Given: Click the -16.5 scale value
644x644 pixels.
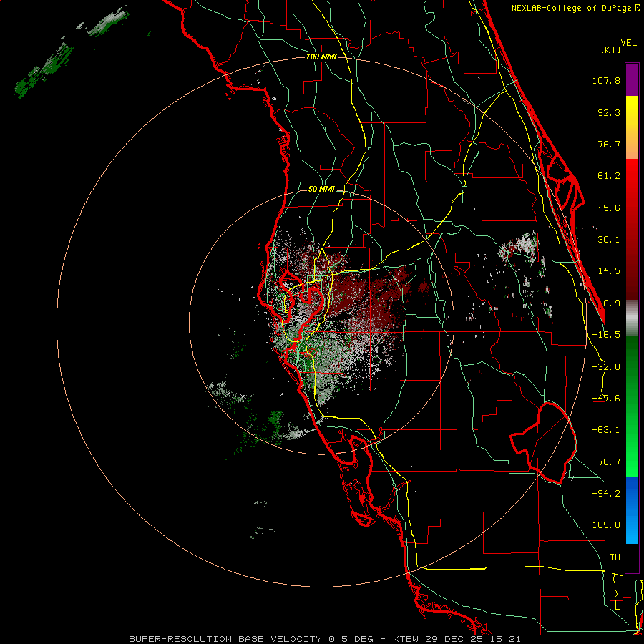Looking at the screenshot, I should [606, 335].
